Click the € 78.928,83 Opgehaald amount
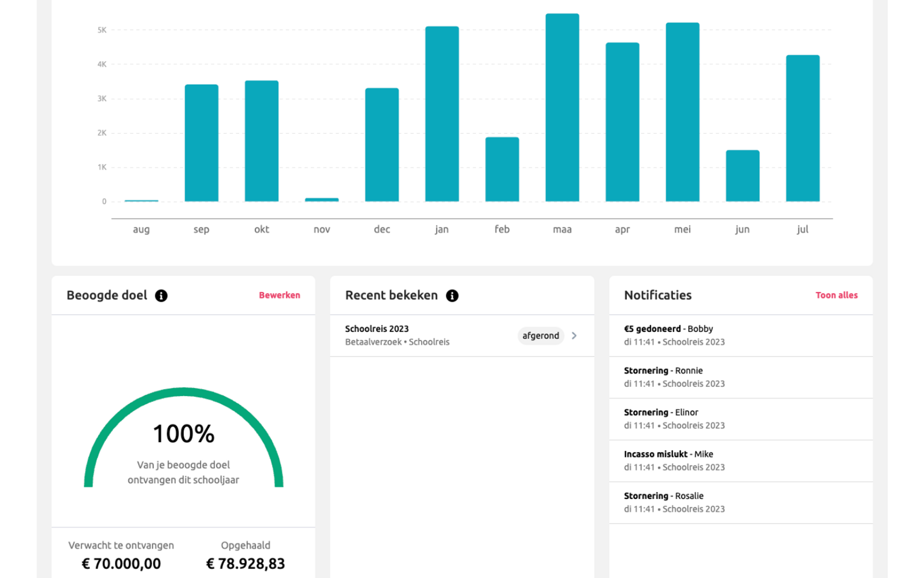This screenshot has height=578, width=924. pos(245,564)
